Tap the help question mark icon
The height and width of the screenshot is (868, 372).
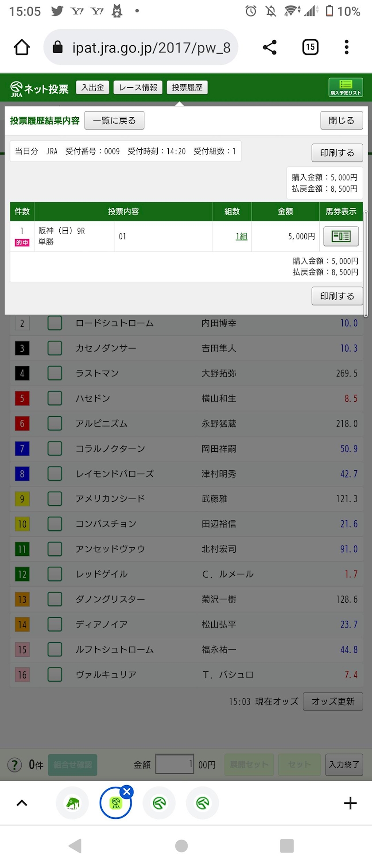tap(15, 764)
